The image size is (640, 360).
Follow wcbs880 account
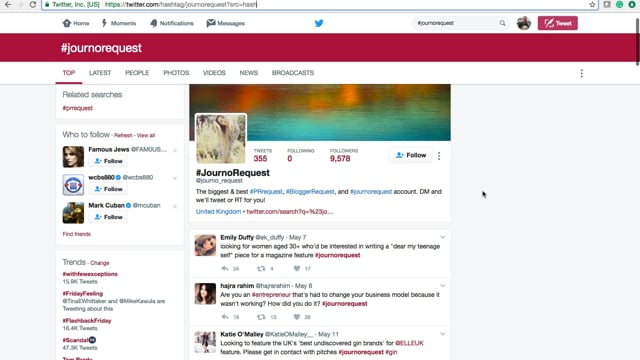tap(108, 189)
